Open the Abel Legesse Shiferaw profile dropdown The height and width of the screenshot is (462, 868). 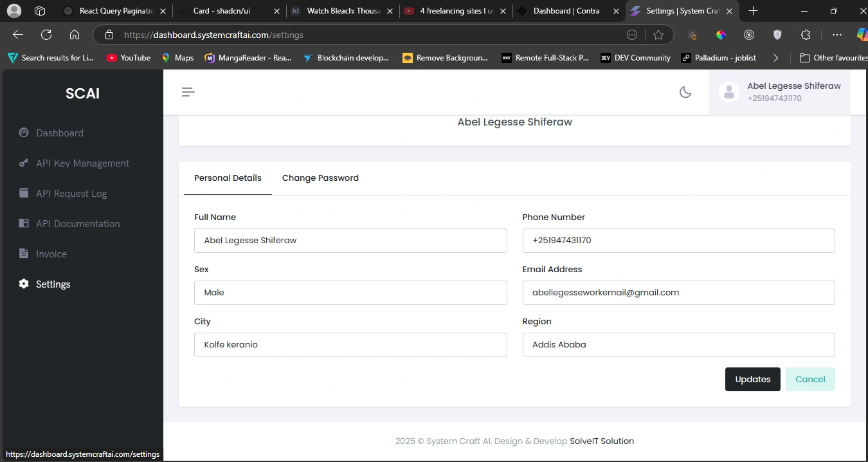(793, 92)
